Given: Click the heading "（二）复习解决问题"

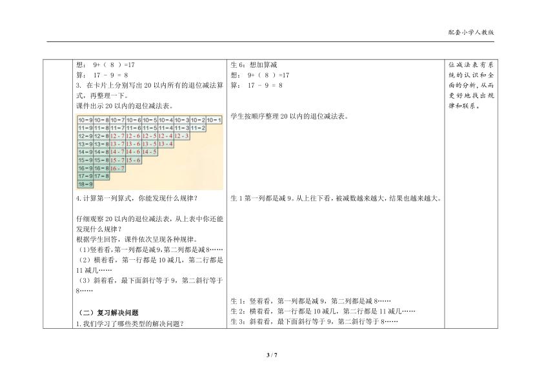Looking at the screenshot, I should pos(107,313).
